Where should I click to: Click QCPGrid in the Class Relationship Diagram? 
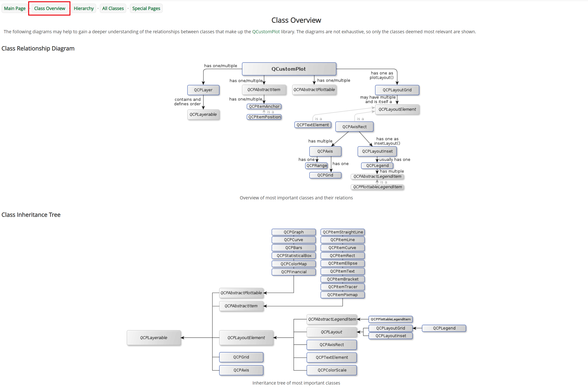tap(325, 175)
